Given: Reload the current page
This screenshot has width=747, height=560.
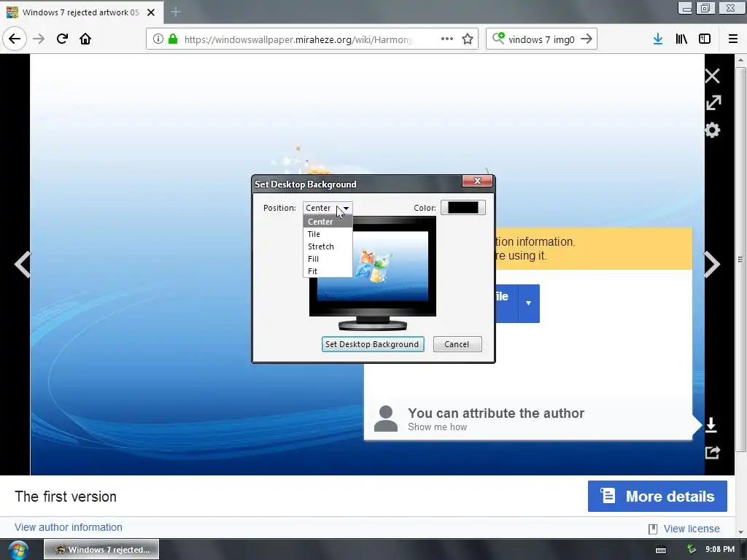Looking at the screenshot, I should (62, 39).
